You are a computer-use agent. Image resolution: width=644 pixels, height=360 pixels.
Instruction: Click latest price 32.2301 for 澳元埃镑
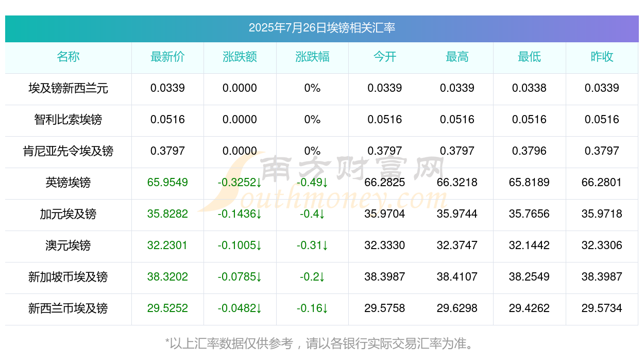pos(167,246)
